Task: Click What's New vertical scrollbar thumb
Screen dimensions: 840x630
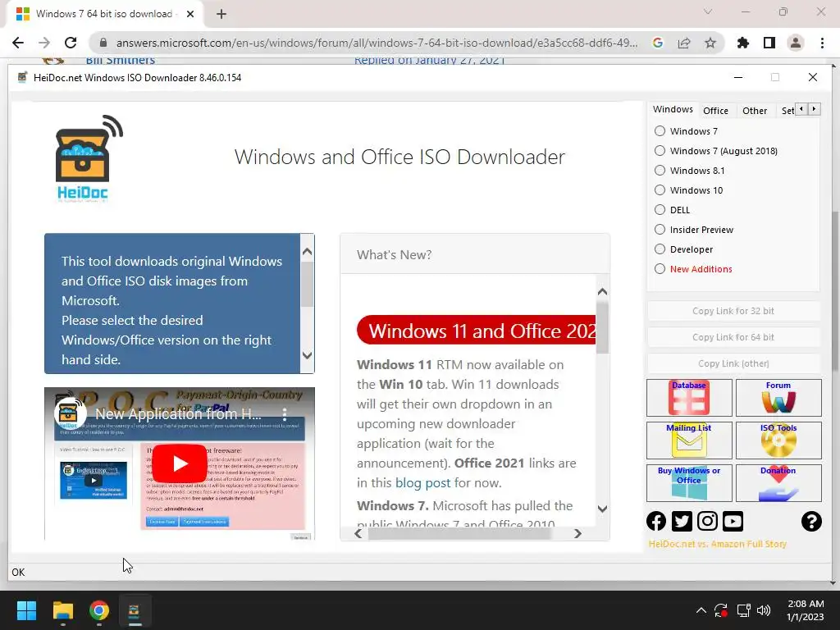Action: (x=602, y=328)
